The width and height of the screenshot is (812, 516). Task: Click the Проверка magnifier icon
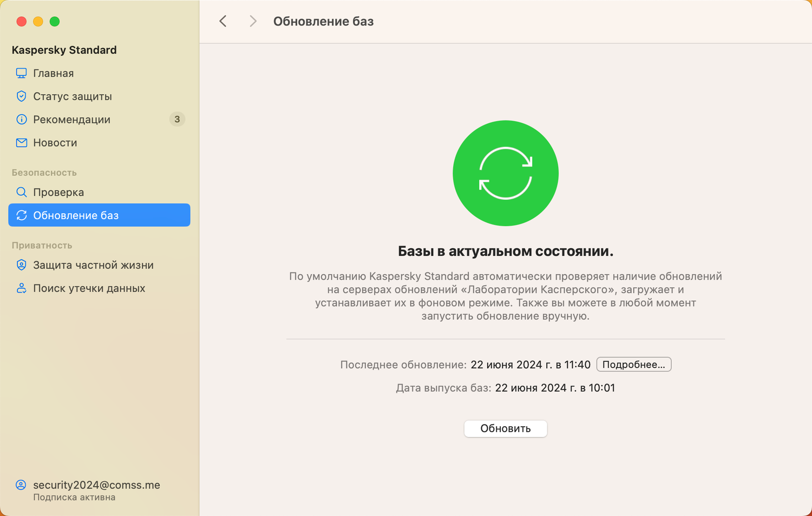click(x=21, y=192)
